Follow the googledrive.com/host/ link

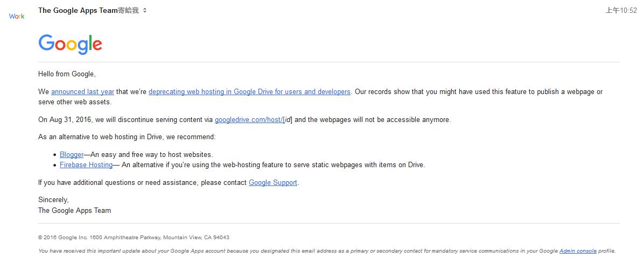point(249,120)
